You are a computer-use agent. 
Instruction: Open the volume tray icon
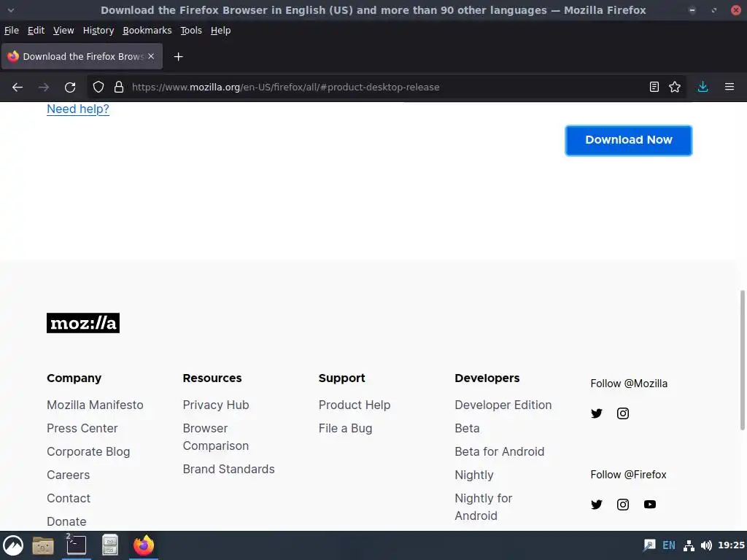pyautogui.click(x=706, y=545)
